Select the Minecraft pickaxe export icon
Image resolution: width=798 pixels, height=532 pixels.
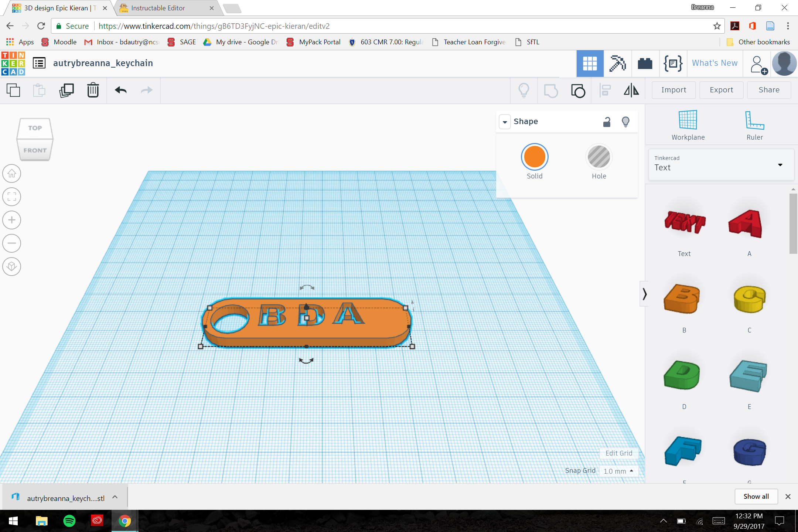[618, 63]
